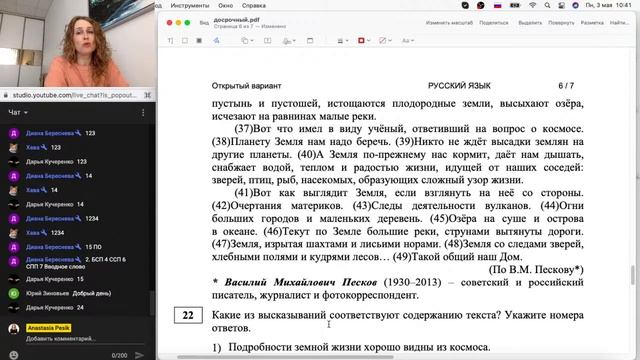Screen dimensions: 640x360
Task: Click the message 2. БСП 4 ССП 6
Action: (76, 263)
